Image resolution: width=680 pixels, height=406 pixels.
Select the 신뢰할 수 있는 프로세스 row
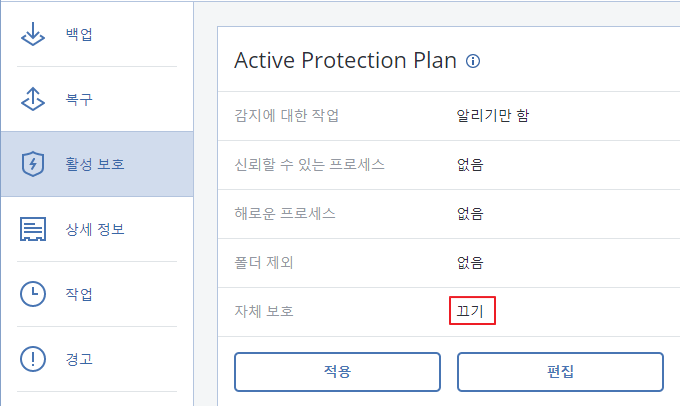pyautogui.click(x=449, y=165)
